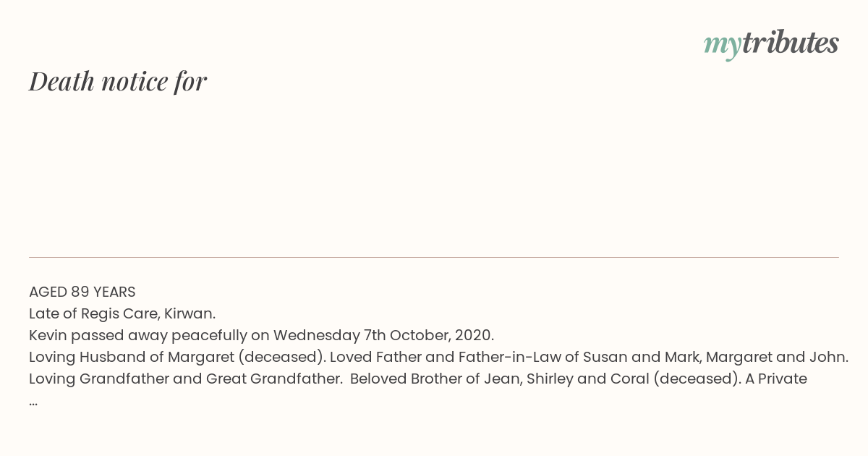Click the ellipsis below the notice text
This screenshot has width=868, height=456.
[33, 402]
